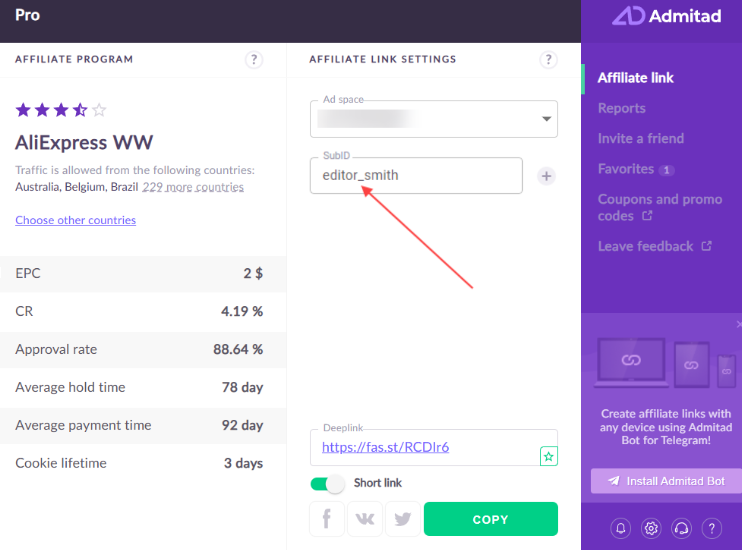The width and height of the screenshot is (742, 550).
Task: Select Invite a friend in sidebar
Action: pyautogui.click(x=641, y=139)
